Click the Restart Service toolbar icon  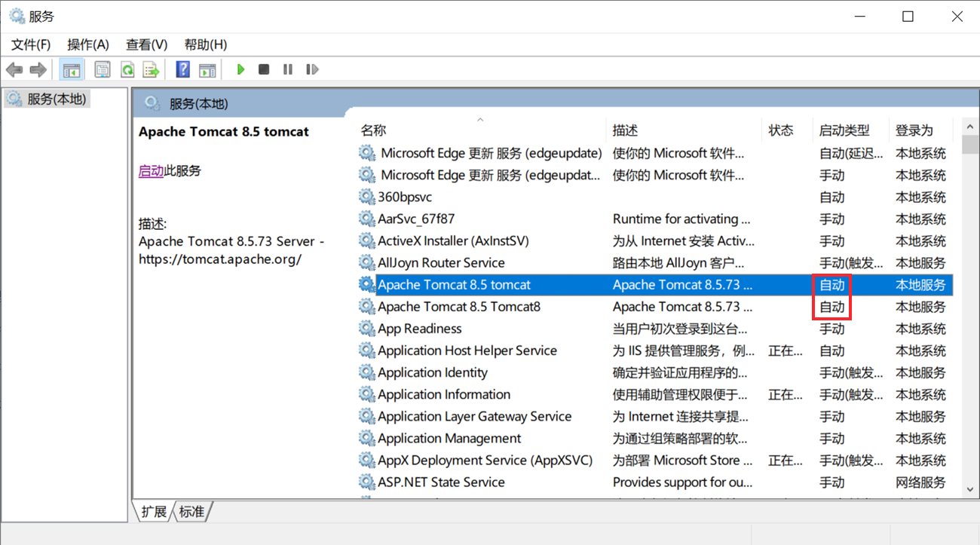click(x=312, y=69)
